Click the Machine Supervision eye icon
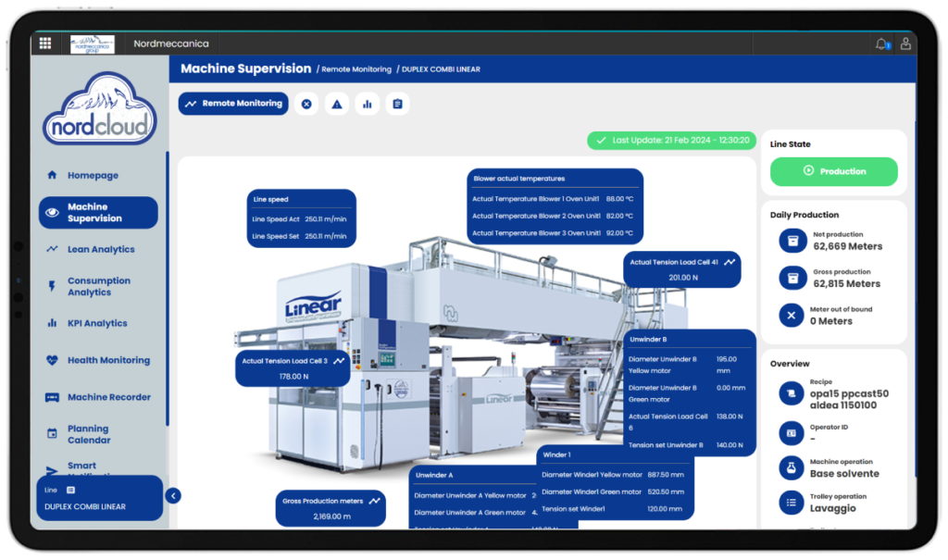The height and width of the screenshot is (560, 948). [x=52, y=212]
